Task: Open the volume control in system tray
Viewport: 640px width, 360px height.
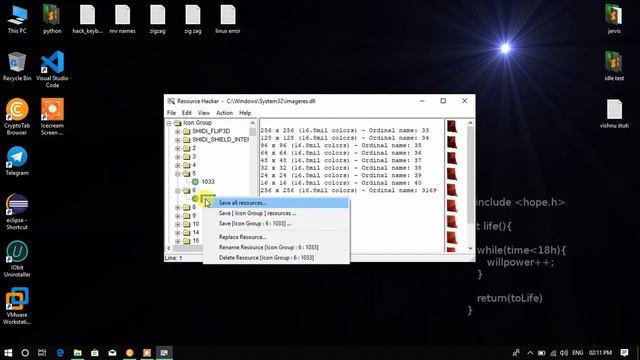Action: tap(564, 353)
